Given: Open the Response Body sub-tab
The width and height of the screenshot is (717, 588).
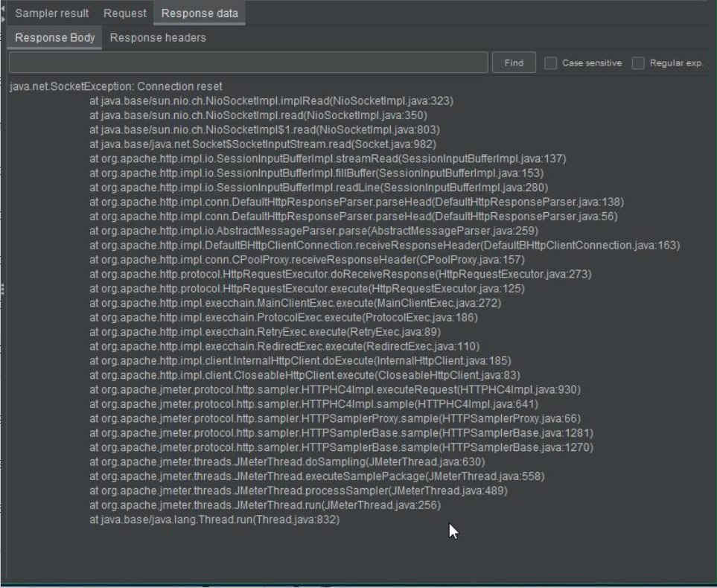Looking at the screenshot, I should click(54, 37).
